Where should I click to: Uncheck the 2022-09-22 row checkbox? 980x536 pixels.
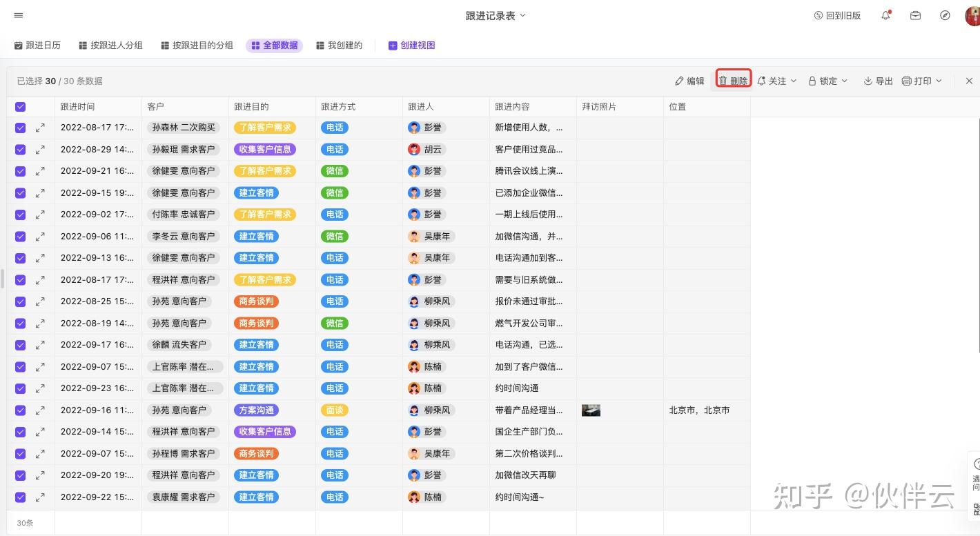click(20, 497)
